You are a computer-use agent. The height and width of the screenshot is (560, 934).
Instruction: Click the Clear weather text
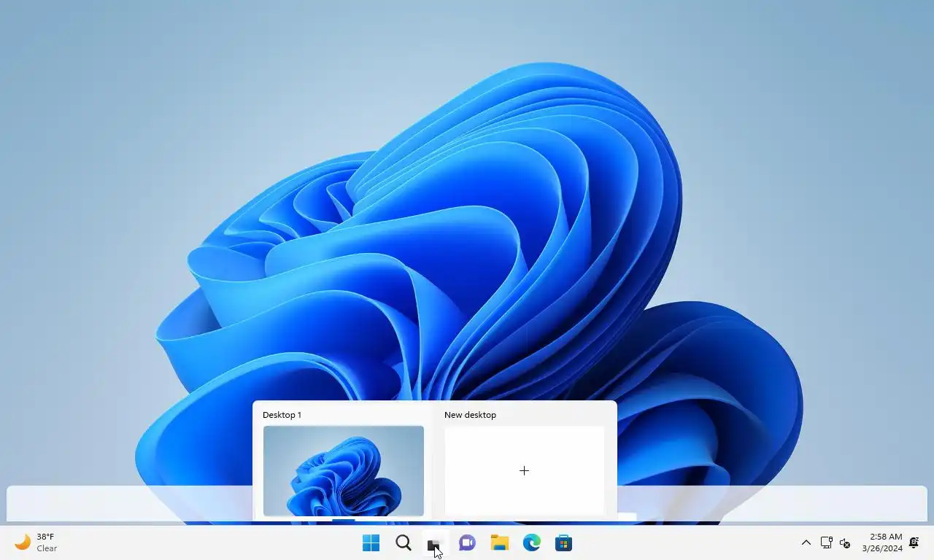(47, 548)
